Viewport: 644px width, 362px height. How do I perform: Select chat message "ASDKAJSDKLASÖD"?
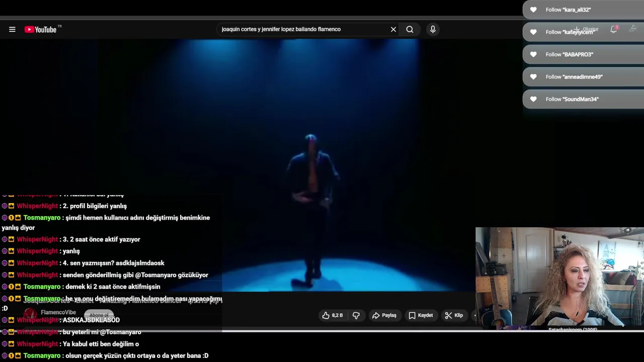tap(91, 320)
